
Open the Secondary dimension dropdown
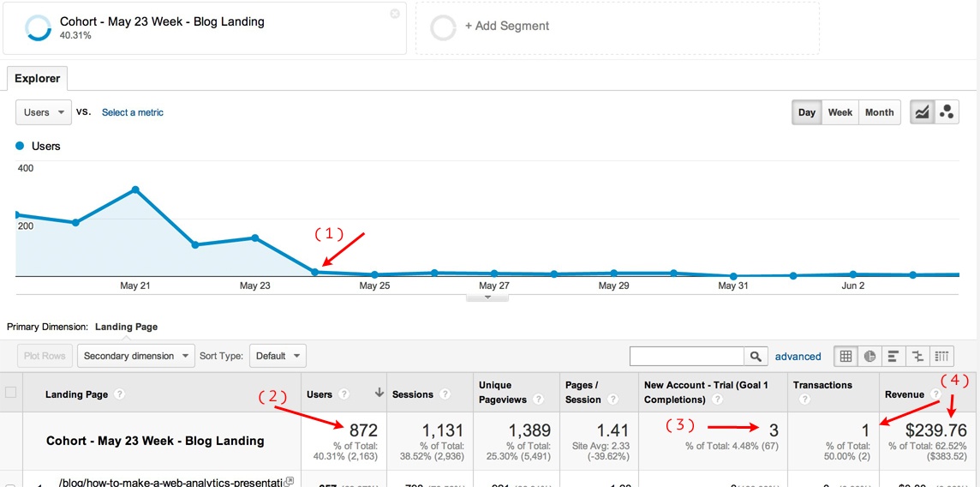tap(135, 356)
